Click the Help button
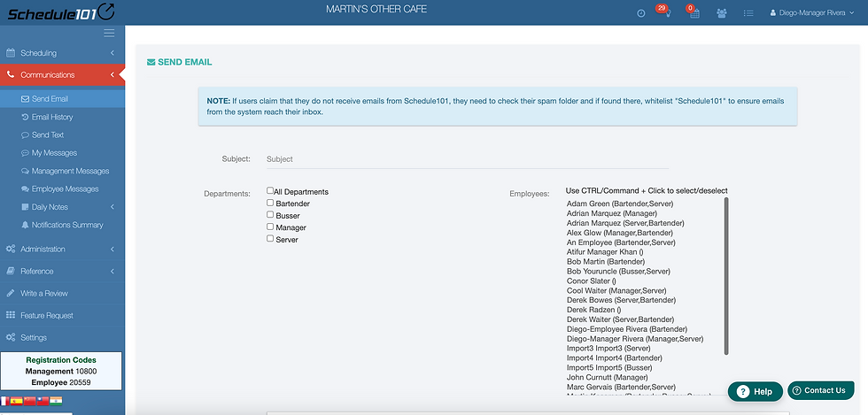 click(x=756, y=391)
